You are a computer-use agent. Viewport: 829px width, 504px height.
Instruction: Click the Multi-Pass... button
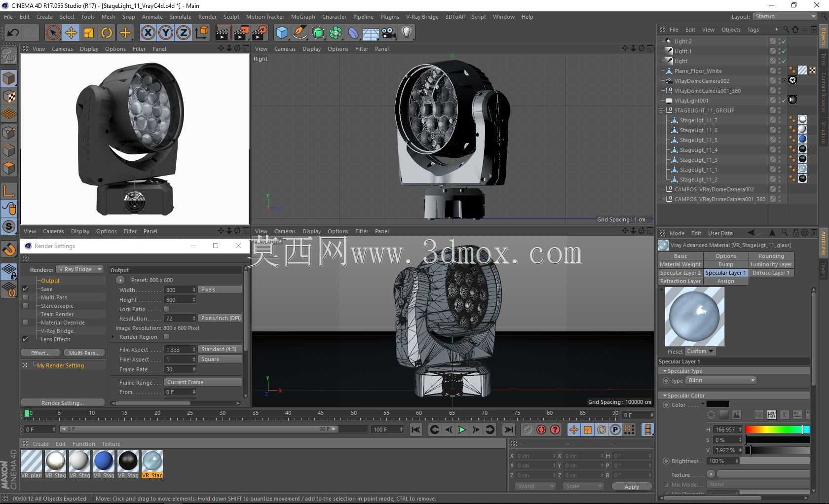(x=84, y=353)
